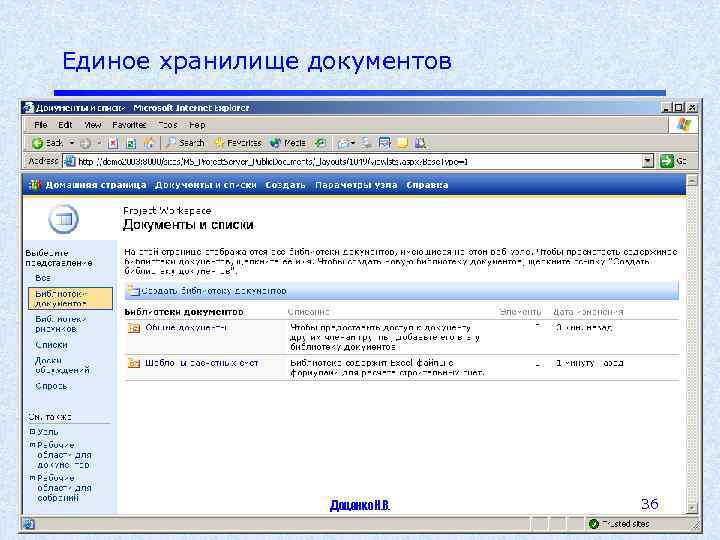Open the Search pane button

coord(185,143)
